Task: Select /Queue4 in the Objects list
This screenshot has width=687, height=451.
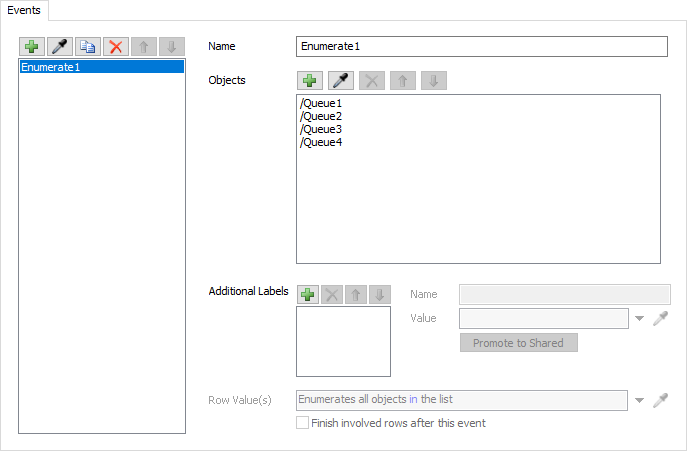Action: (x=321, y=142)
